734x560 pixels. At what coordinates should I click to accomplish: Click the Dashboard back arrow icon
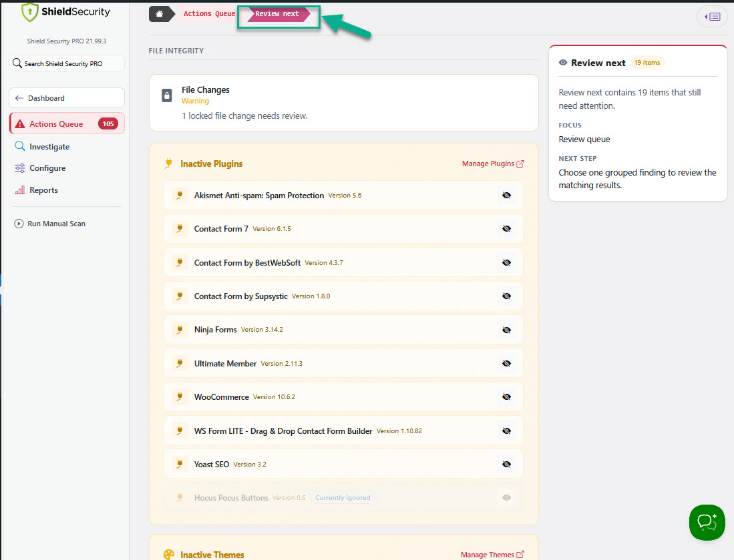click(x=19, y=97)
